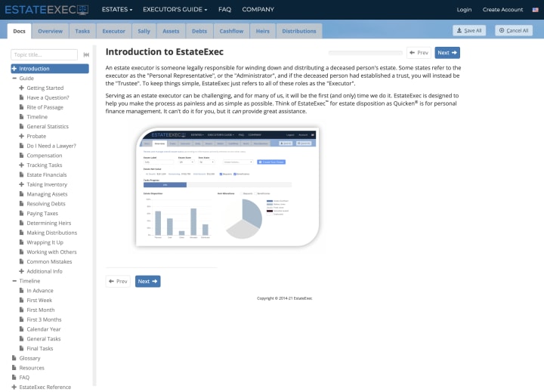Click the document icon beside Glossary
The height and width of the screenshot is (392, 544).
click(14, 358)
